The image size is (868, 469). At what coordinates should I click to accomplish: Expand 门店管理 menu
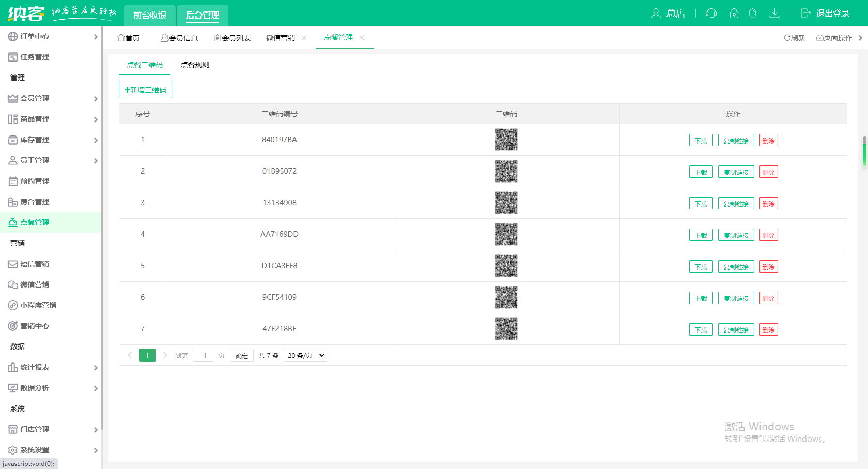[51, 429]
